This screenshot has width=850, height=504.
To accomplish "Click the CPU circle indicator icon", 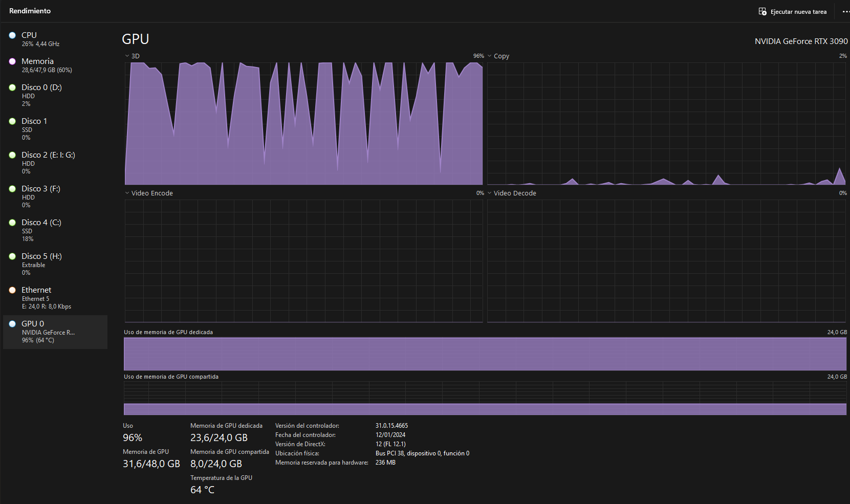I will coord(12,35).
